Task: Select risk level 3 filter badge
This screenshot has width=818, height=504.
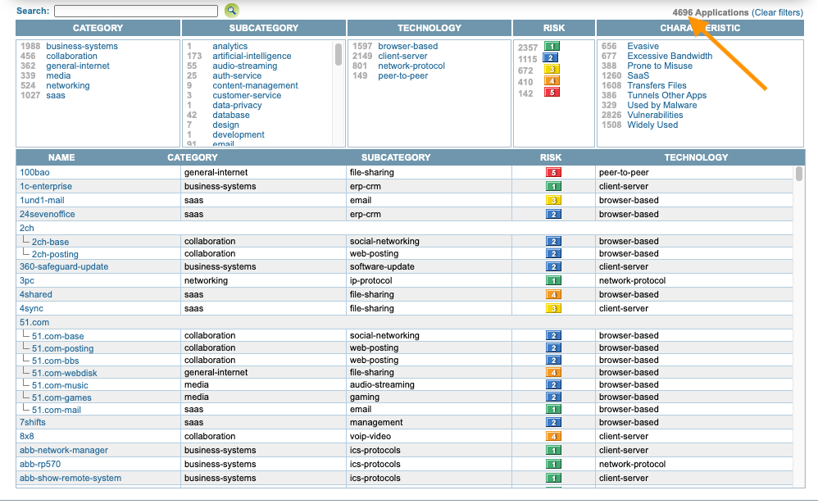Action: (552, 69)
